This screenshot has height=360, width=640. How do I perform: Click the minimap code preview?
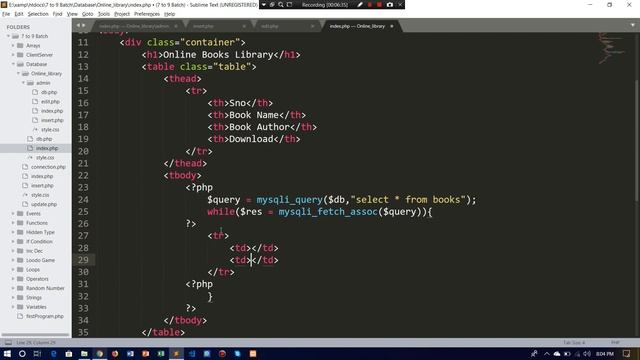coord(611,48)
